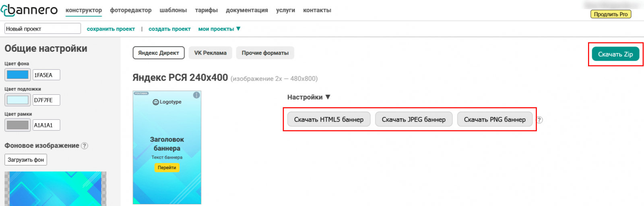Screen dimensions: 644x206
Task: Open underlay color swatch D7F7FE
Action: click(x=18, y=100)
